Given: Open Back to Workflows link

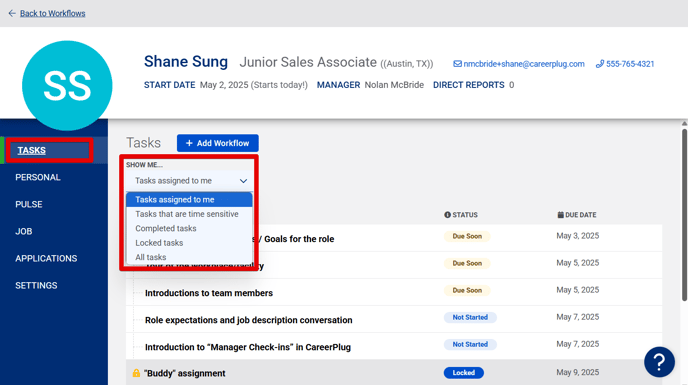Looking at the screenshot, I should (53, 14).
